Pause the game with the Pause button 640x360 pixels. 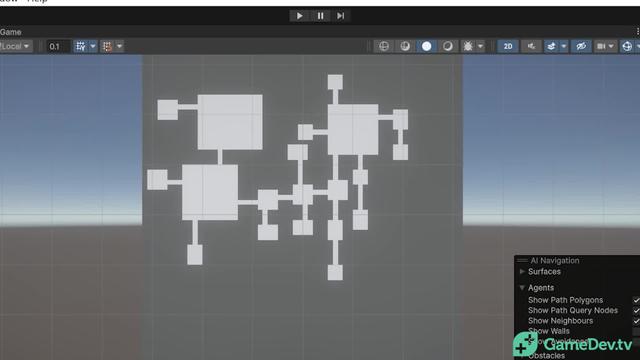(x=320, y=16)
